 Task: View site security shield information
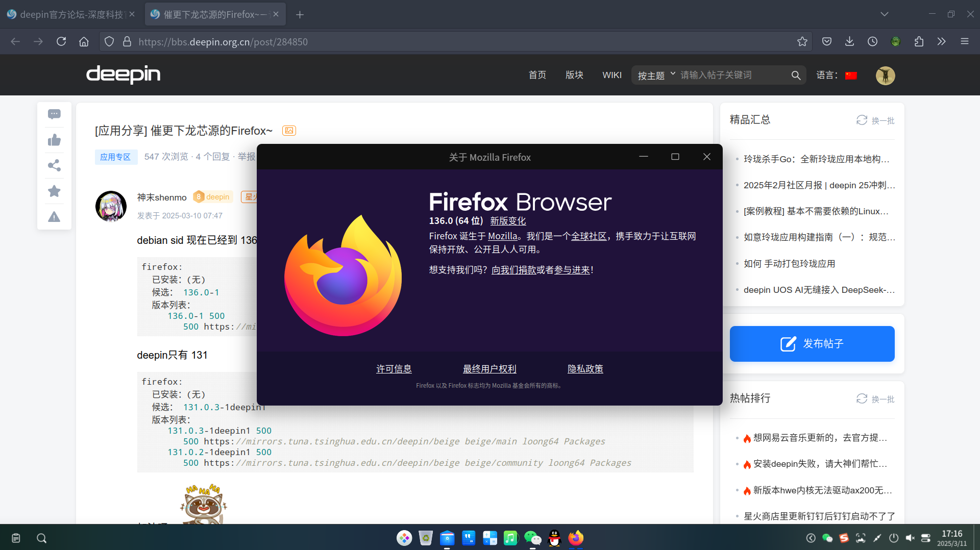[109, 42]
